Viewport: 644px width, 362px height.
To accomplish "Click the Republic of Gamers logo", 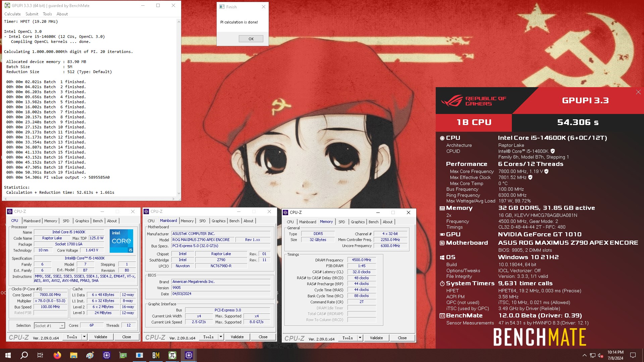I will (474, 101).
